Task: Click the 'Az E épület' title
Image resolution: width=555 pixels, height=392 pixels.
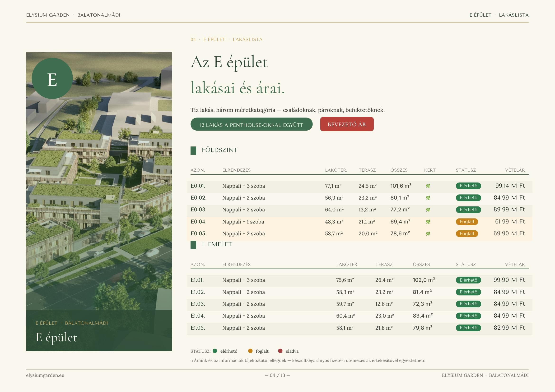Action: pos(229,62)
